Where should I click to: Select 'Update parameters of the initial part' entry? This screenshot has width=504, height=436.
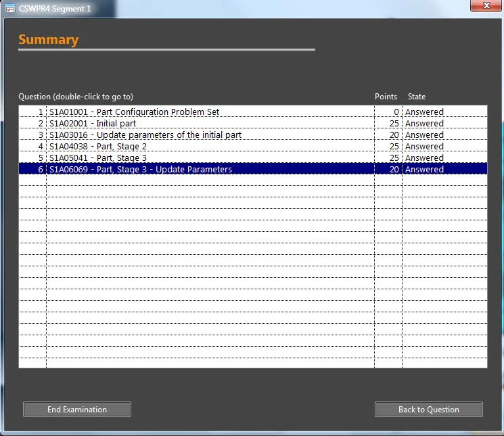click(145, 135)
